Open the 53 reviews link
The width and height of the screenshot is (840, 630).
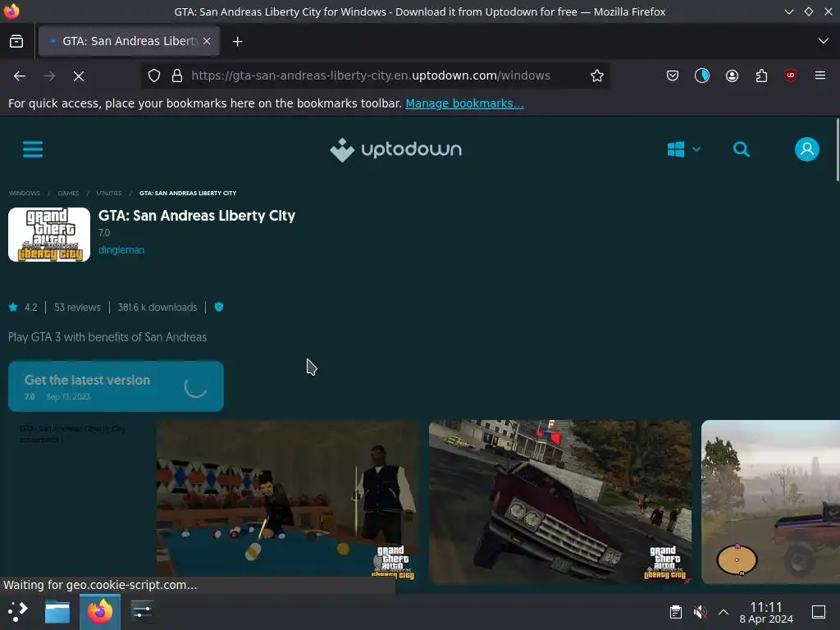(x=77, y=308)
